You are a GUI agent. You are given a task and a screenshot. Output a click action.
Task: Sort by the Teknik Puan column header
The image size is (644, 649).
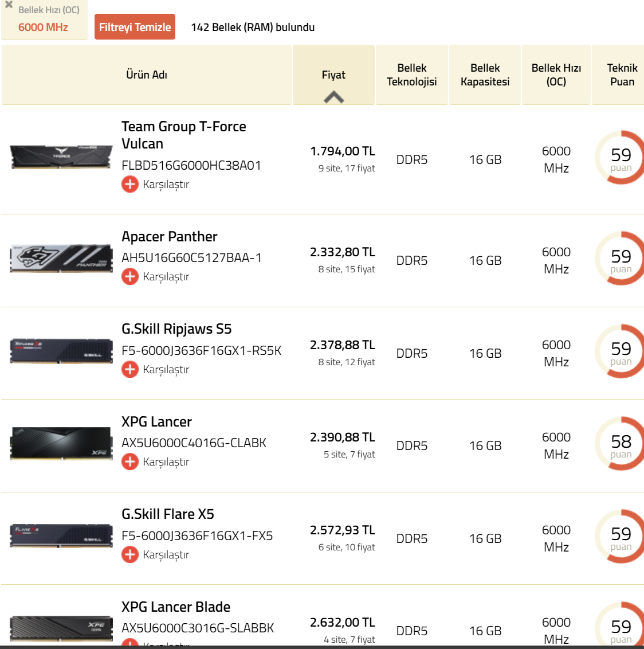622,75
